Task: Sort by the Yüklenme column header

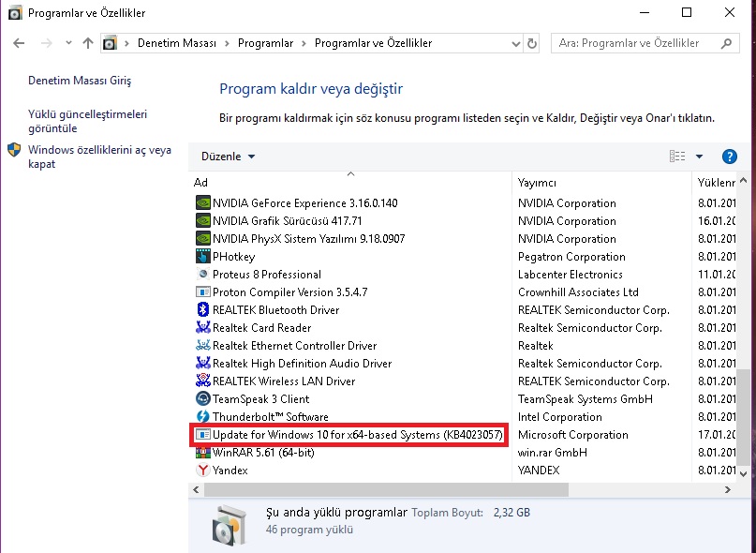Action: pos(716,183)
